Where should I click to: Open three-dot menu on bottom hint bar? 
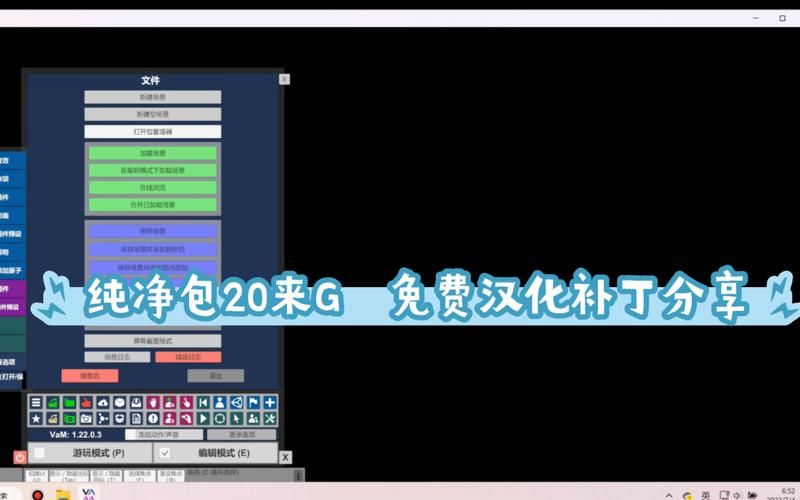298,476
